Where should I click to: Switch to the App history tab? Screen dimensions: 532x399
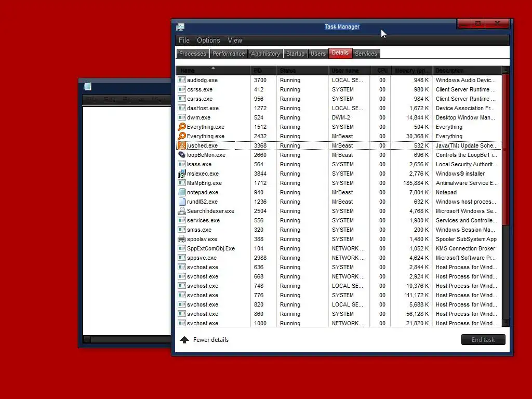coord(265,54)
